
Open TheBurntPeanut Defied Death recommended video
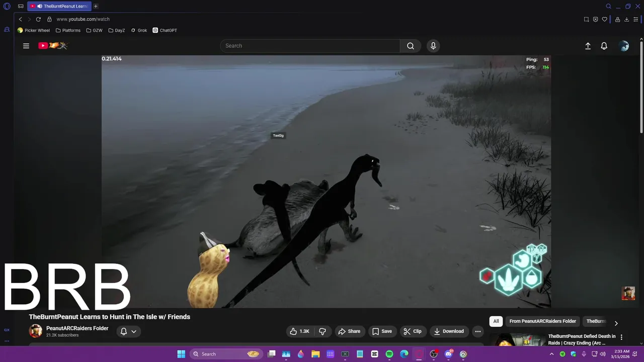pos(582,339)
